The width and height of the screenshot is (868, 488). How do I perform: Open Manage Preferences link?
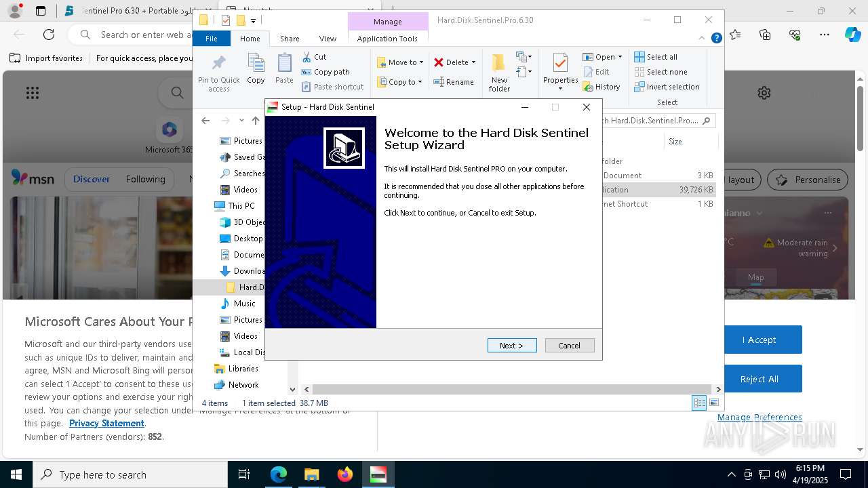(759, 418)
